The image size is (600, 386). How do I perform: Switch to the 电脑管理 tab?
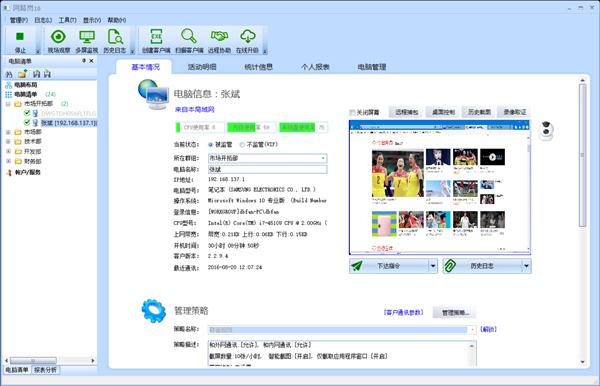(372, 67)
